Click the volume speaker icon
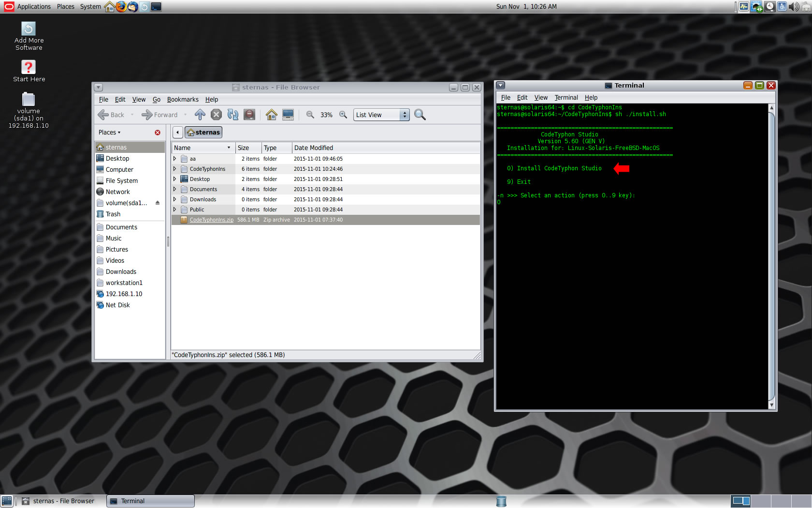The image size is (812, 508). tap(794, 6)
